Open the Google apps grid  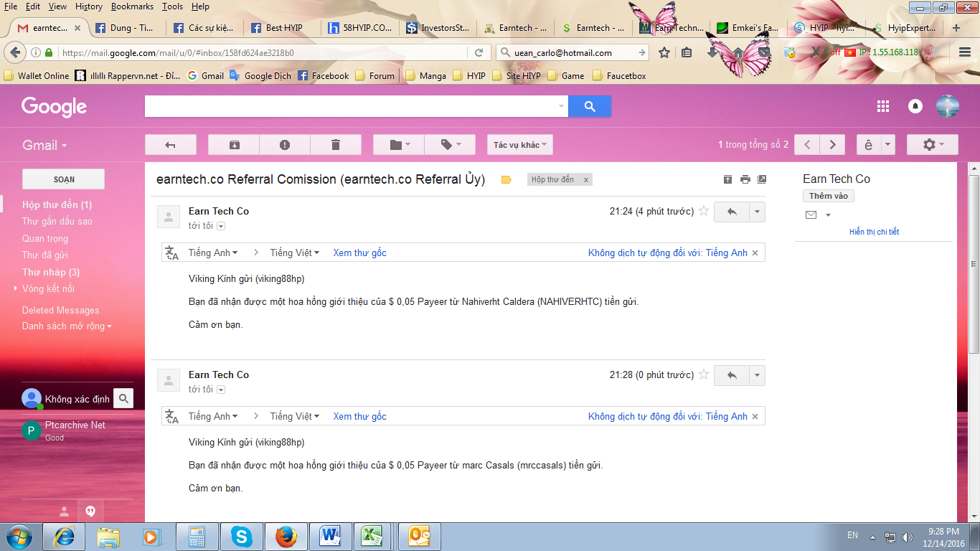point(883,106)
